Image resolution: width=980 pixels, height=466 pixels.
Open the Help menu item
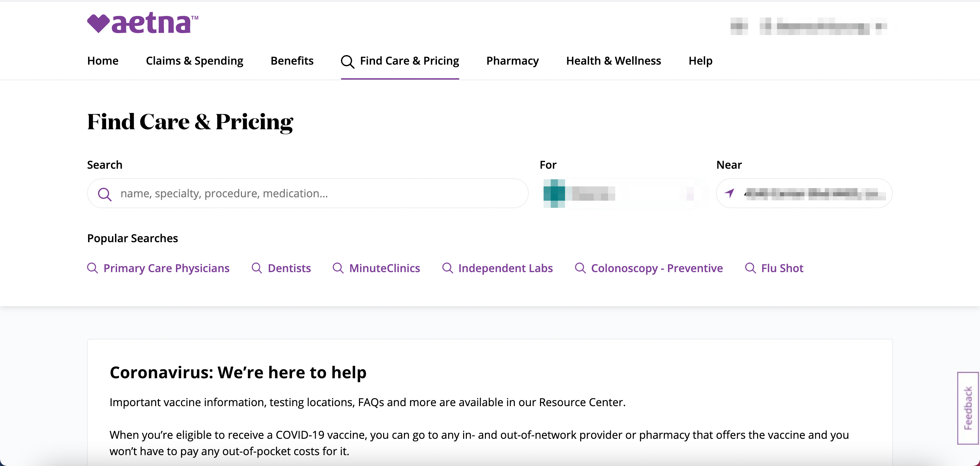point(700,61)
